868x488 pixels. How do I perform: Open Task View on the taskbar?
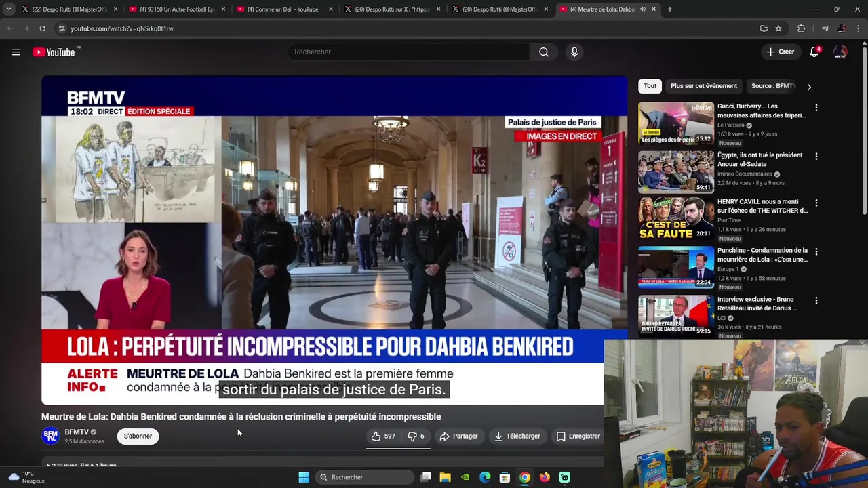[x=425, y=477]
